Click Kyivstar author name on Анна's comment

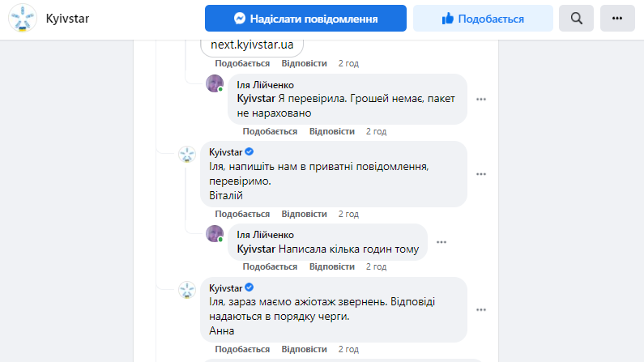225,288
